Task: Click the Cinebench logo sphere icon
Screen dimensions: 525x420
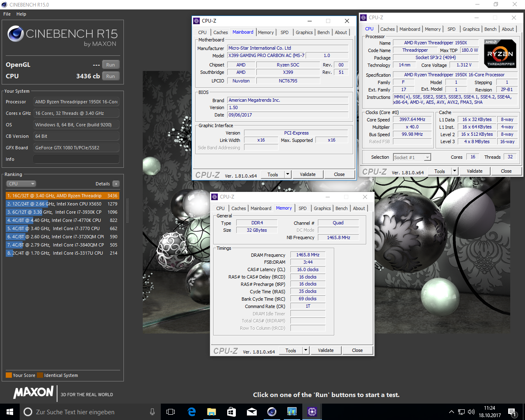Action: (15, 34)
